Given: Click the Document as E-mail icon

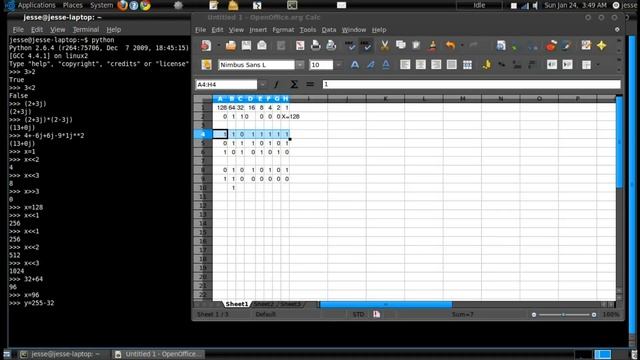Looking at the screenshot, I should click(262, 45).
